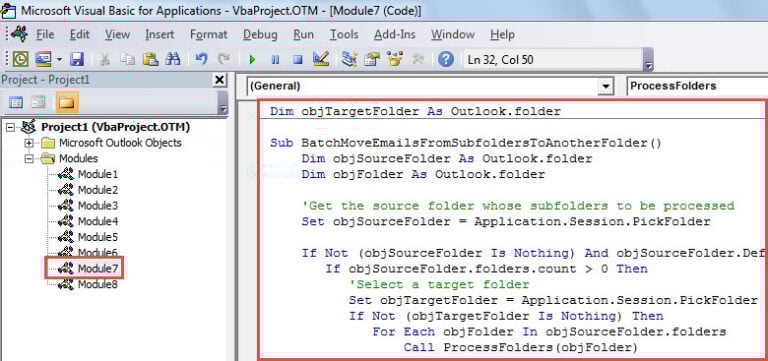This screenshot has height=361, width=768.
Task: Select Module8 in the project tree
Action: 98,284
